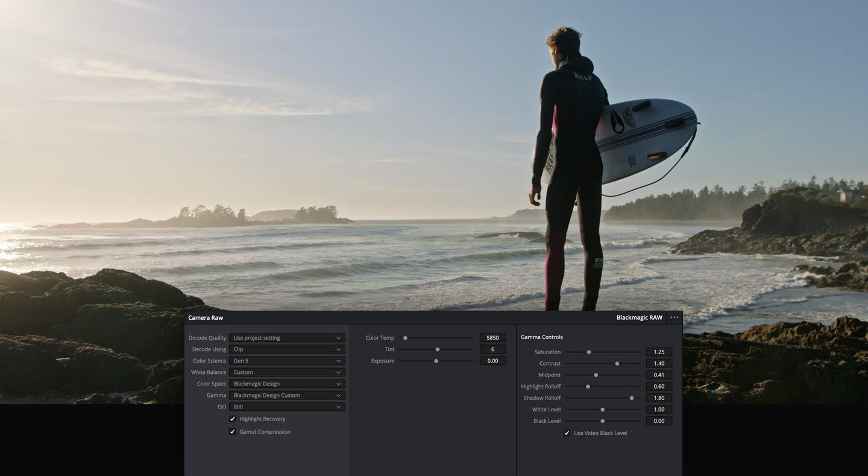Uncheck Gamut Compression

pyautogui.click(x=233, y=431)
